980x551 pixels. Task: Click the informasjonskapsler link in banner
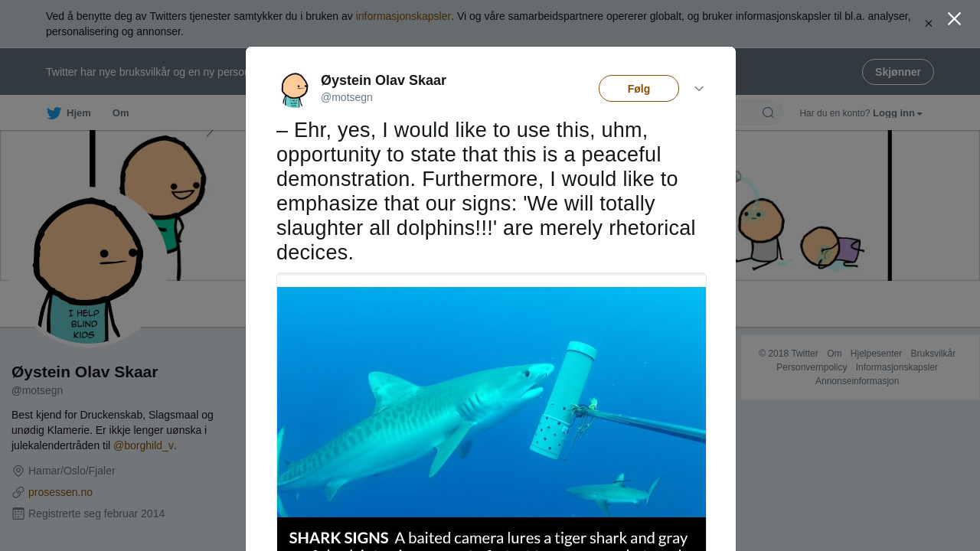[403, 16]
